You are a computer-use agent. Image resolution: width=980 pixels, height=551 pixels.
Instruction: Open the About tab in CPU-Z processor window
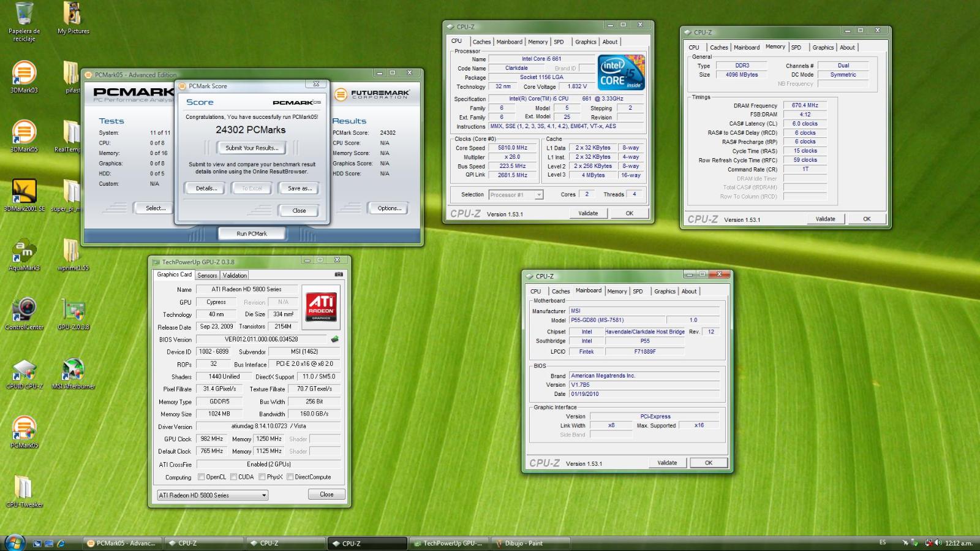click(609, 42)
